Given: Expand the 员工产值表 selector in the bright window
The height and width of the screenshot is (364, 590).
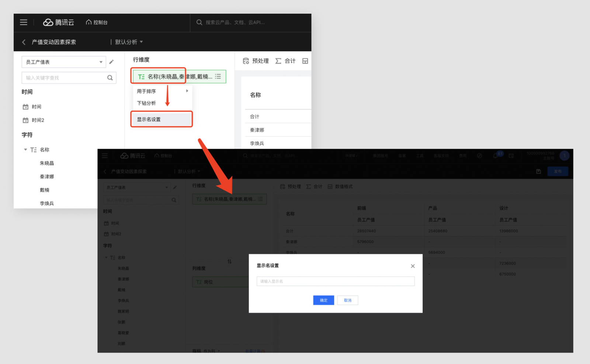Looking at the screenshot, I should pos(64,62).
